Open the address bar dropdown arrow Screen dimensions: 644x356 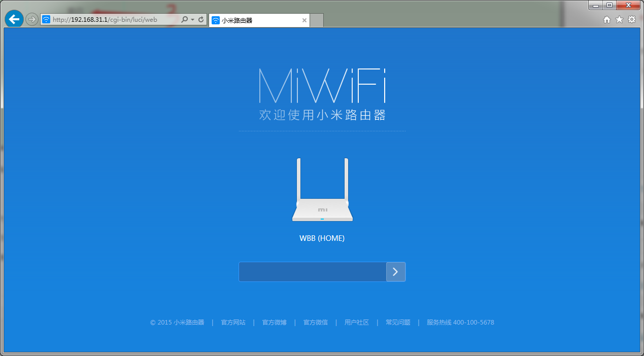193,20
